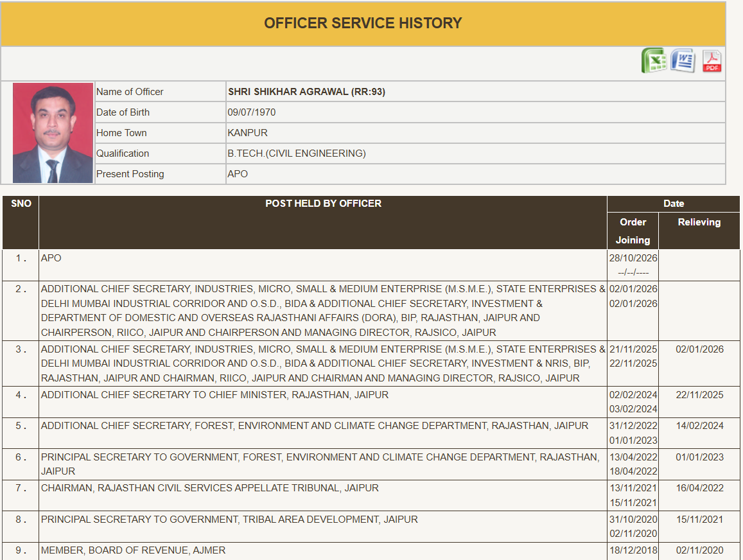Select home town value KANPUR
This screenshot has height=560, width=743.
tap(247, 133)
